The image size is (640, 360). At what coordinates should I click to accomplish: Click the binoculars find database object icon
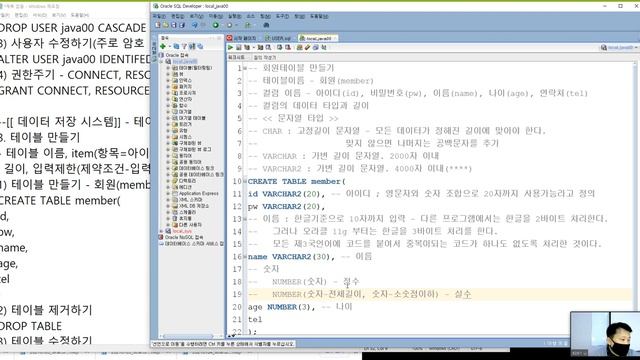click(x=266, y=25)
